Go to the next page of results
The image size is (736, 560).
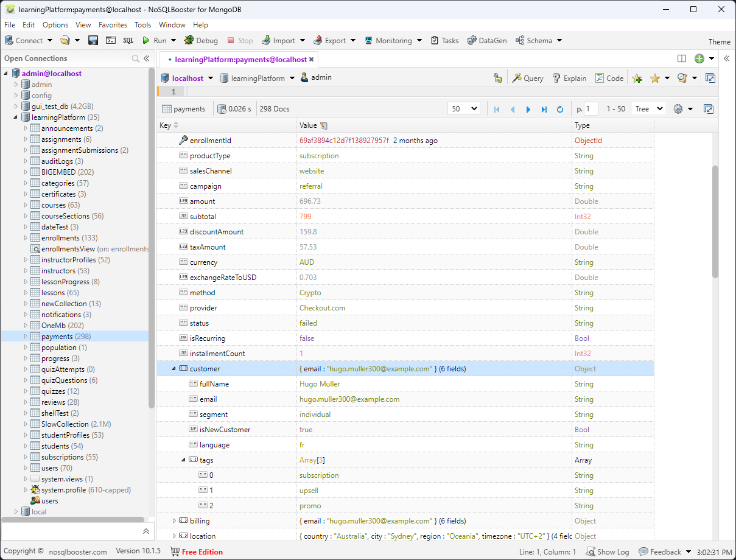(x=528, y=109)
